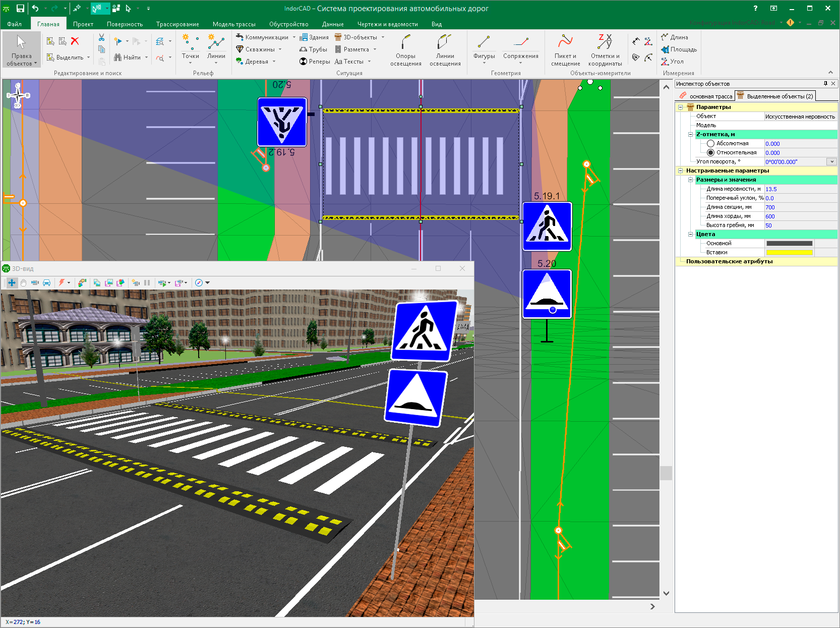Click the Save icon in the quick access toolbar
This screenshot has width=840, height=628.
point(20,8)
